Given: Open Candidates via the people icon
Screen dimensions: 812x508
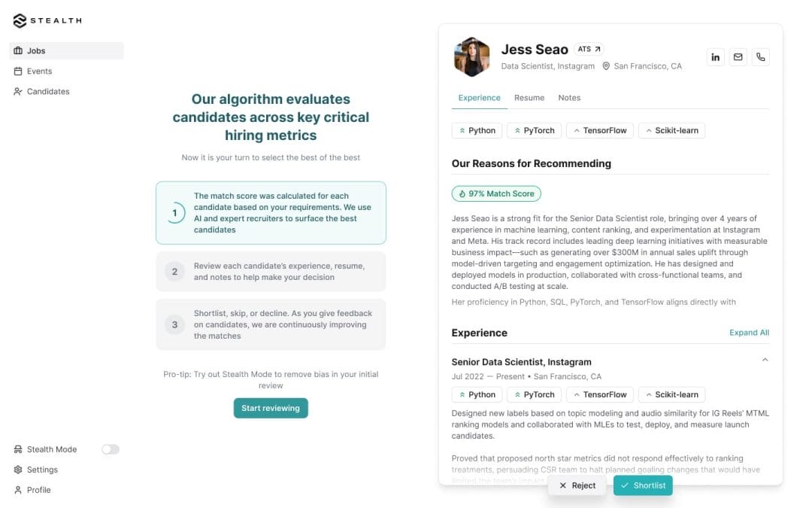Looking at the screenshot, I should (17, 91).
